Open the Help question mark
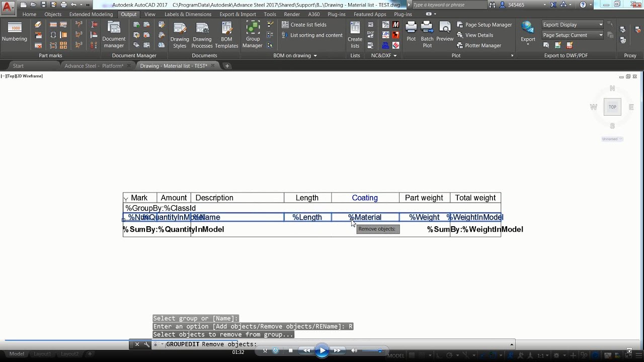The width and height of the screenshot is (644, 362). pos(583,5)
